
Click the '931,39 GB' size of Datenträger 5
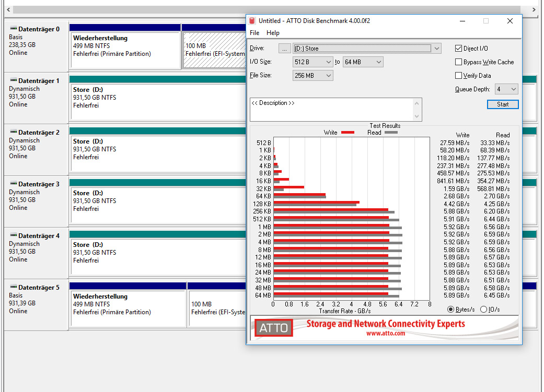pyautogui.click(x=22, y=303)
